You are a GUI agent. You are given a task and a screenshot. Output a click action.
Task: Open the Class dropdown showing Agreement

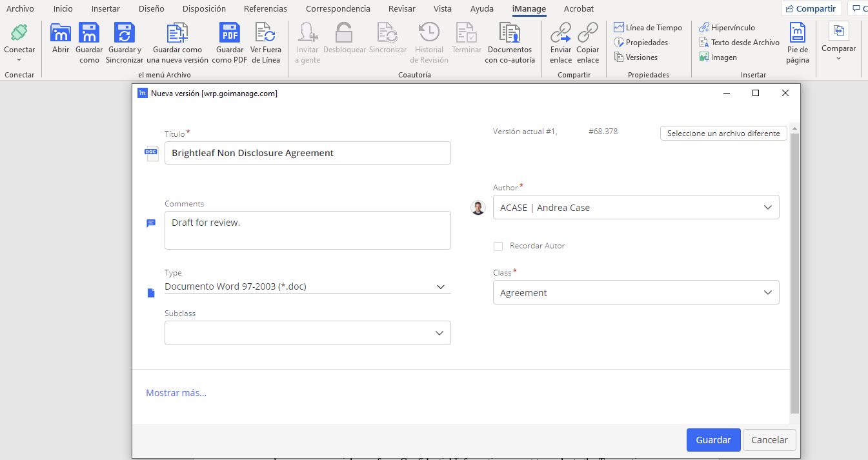tap(767, 293)
